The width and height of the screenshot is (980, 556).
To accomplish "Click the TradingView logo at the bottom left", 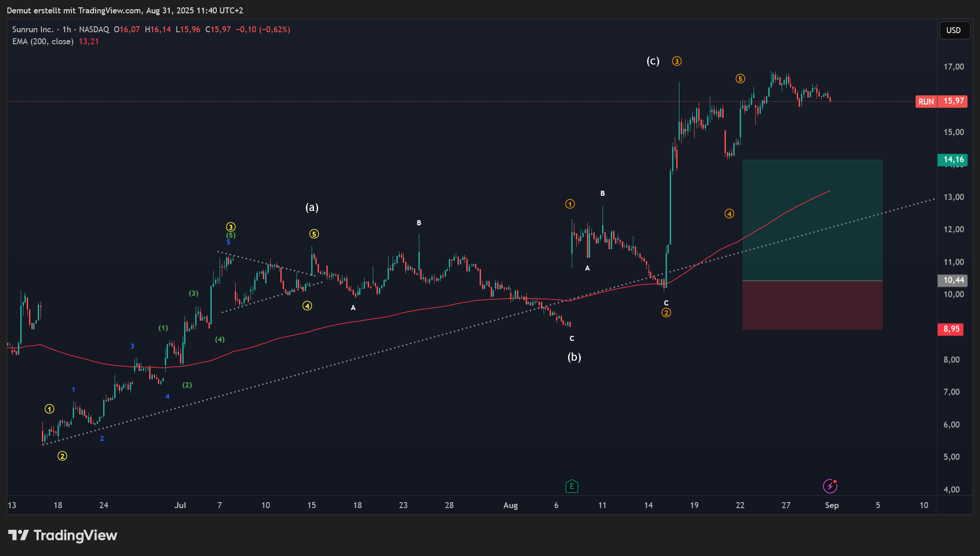I will coord(63,535).
